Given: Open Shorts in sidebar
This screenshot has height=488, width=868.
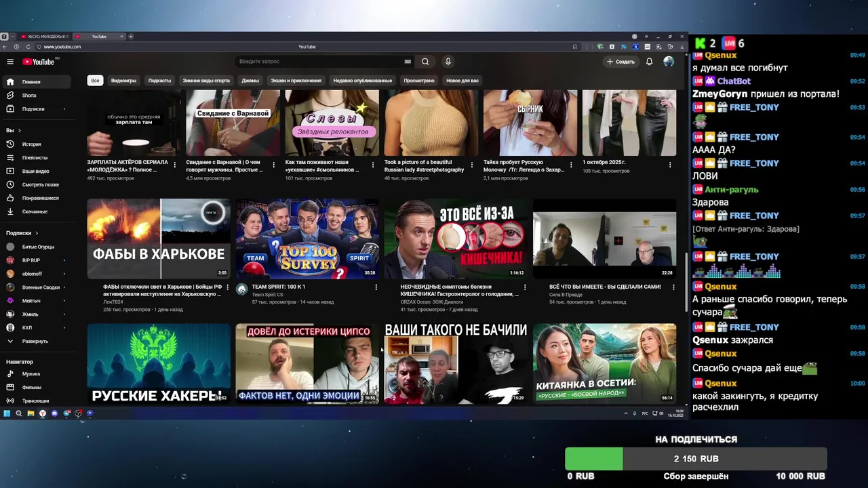Looking at the screenshot, I should click(x=36, y=96).
